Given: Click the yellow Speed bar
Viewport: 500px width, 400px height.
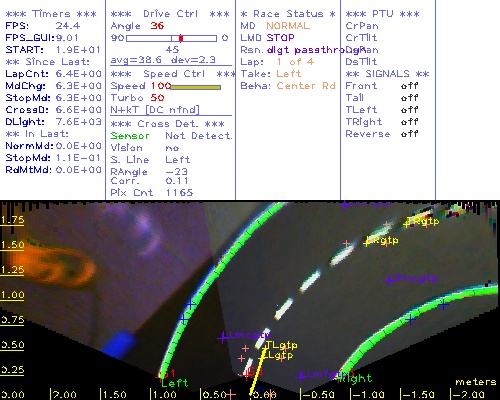Looking at the screenshot, I should [x=196, y=87].
